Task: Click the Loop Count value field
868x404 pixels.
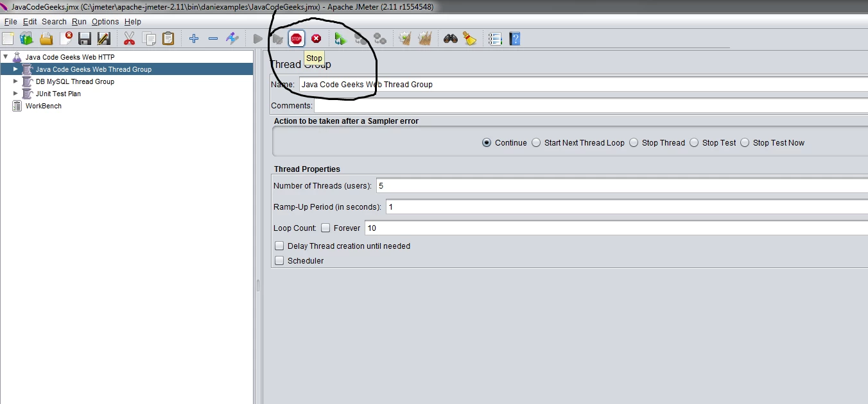Action: (x=616, y=228)
